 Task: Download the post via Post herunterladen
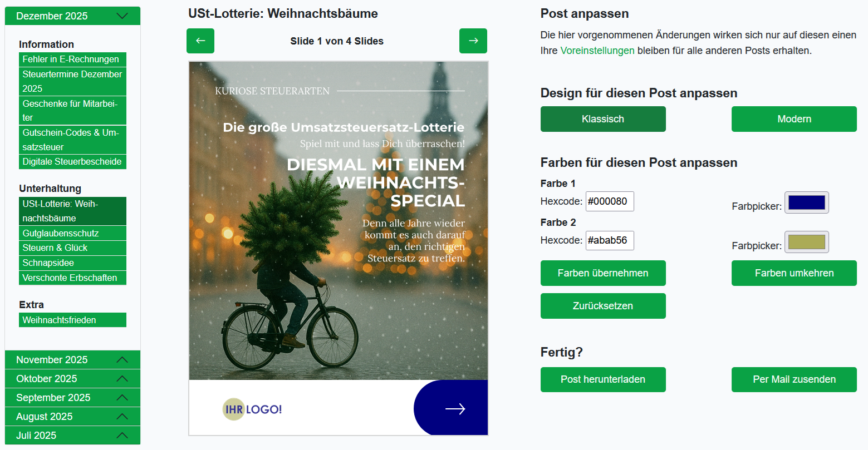point(603,379)
